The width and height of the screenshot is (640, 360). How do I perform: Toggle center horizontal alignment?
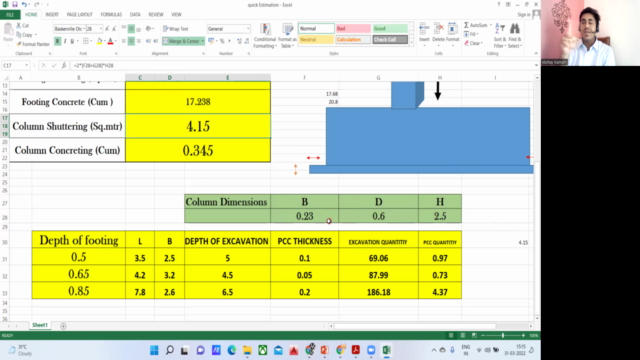coord(131,41)
